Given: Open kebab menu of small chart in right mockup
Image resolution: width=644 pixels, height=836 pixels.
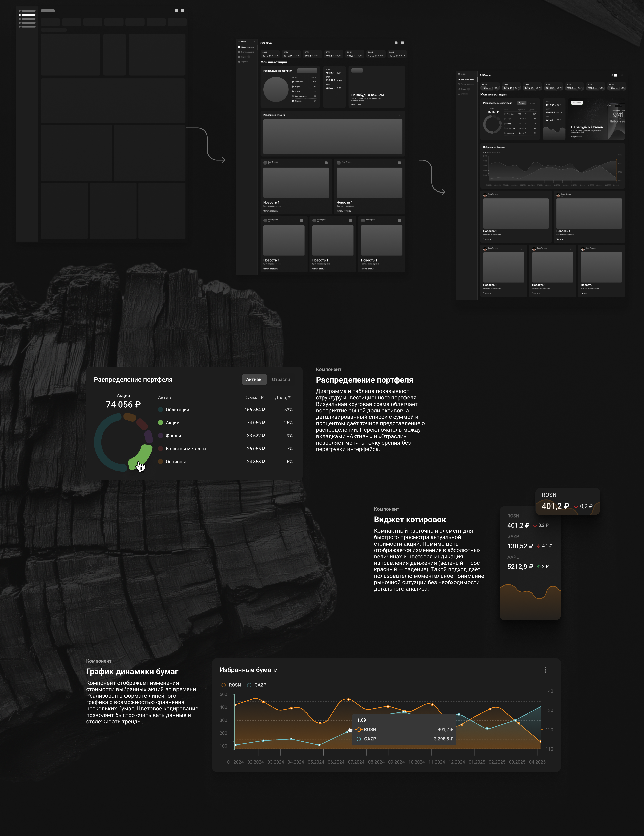Looking at the screenshot, I should (619, 147).
